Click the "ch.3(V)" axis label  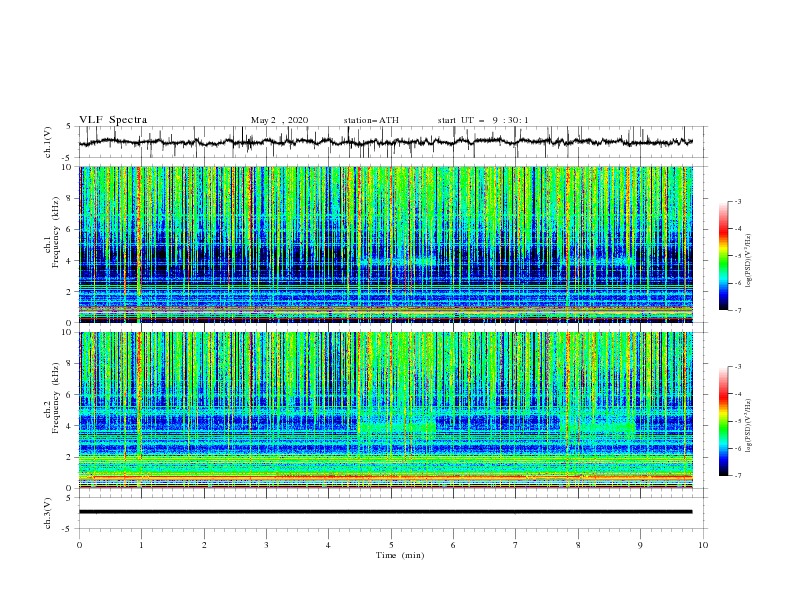point(48,513)
